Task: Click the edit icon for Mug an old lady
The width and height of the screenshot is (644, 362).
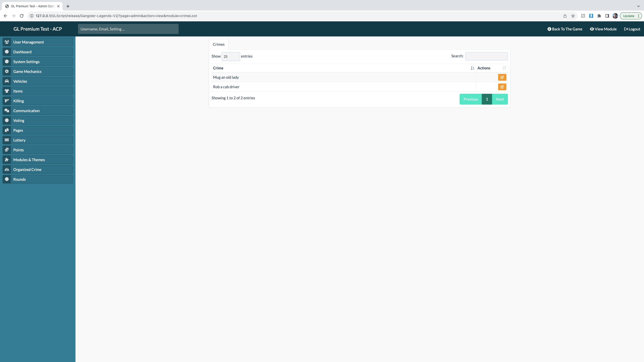Action: pos(502,77)
